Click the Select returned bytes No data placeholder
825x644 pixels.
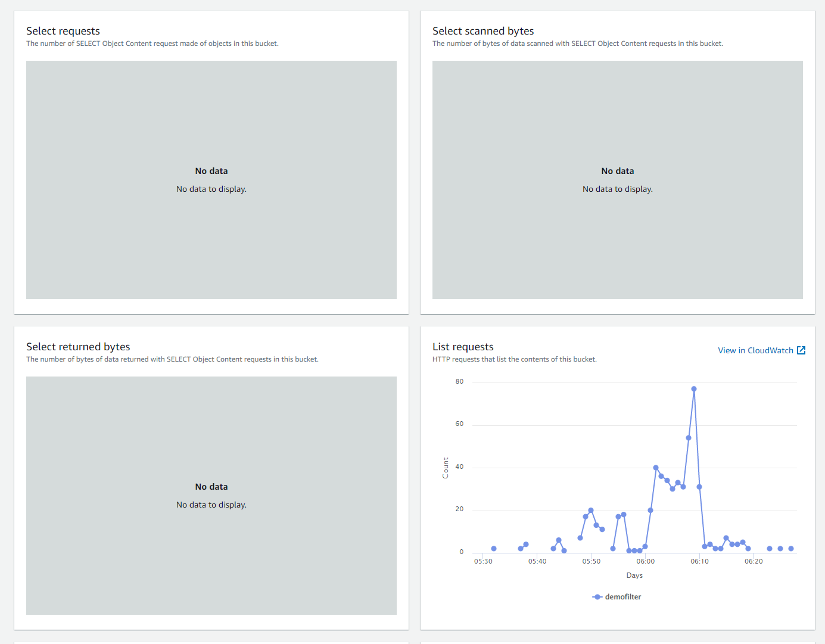click(211, 496)
